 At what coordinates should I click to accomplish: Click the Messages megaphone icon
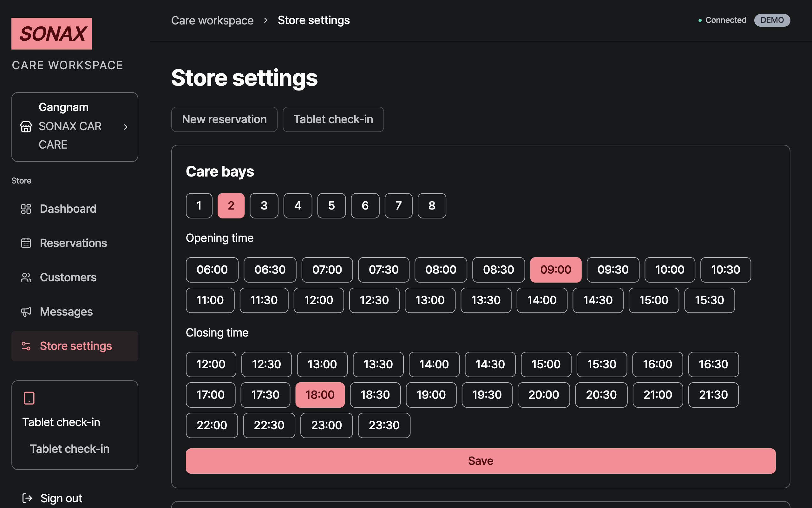coord(26,311)
